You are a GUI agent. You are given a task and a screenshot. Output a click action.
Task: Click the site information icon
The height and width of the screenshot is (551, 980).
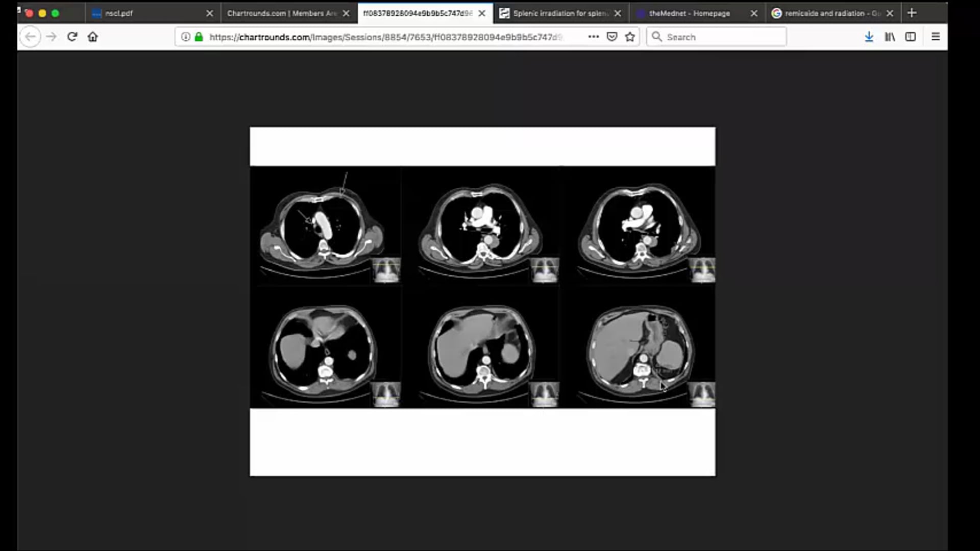pos(185,37)
